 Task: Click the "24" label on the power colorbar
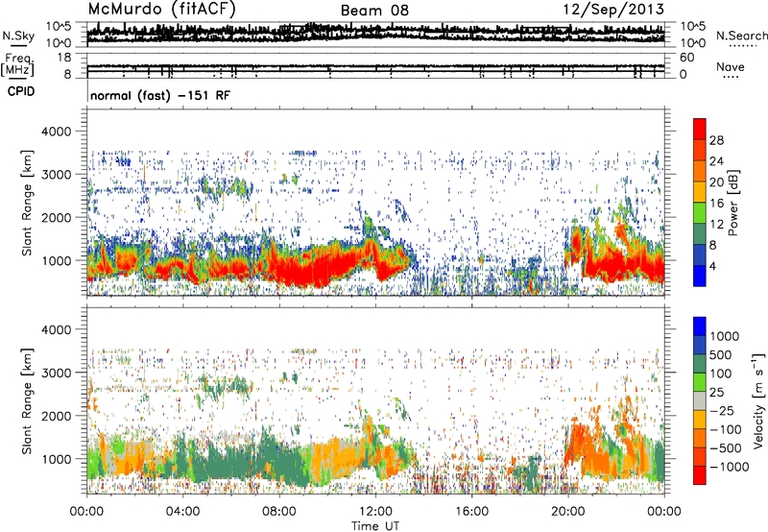[x=716, y=161]
